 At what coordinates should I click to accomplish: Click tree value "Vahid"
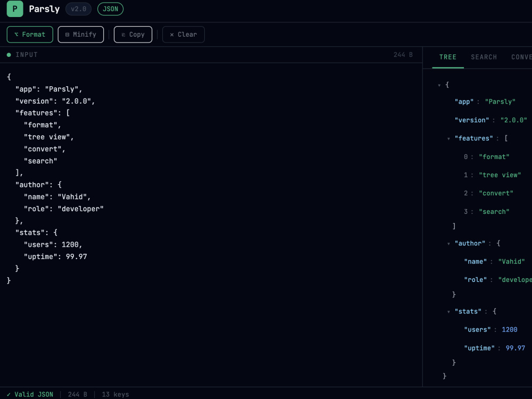click(511, 262)
